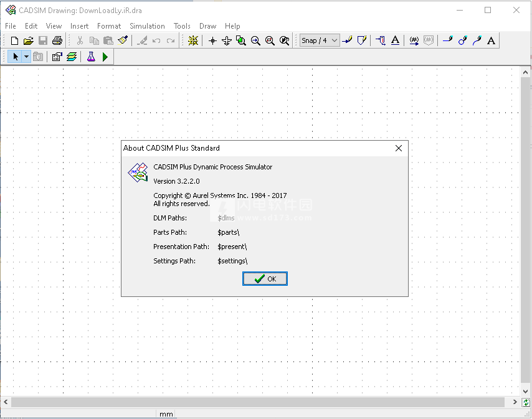The width and height of the screenshot is (532, 419).
Task: Select the unit shield-pencil drawing tool
Action: (362, 40)
